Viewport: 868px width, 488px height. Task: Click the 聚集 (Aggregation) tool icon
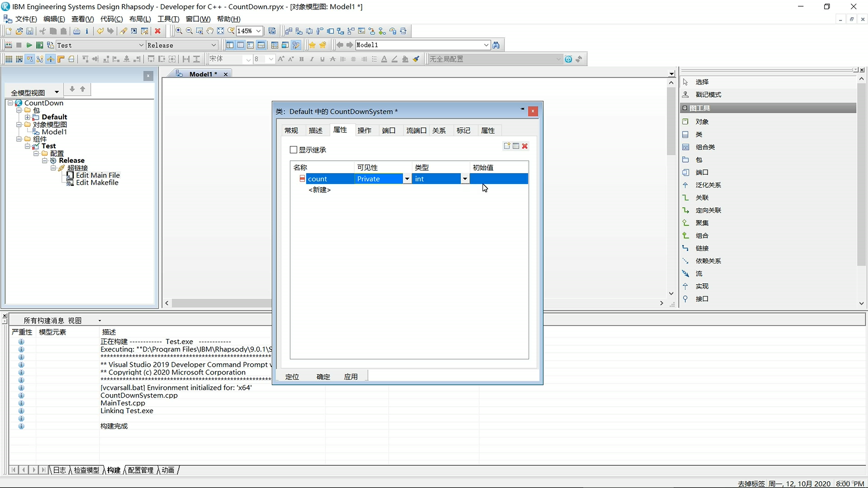[685, 222]
